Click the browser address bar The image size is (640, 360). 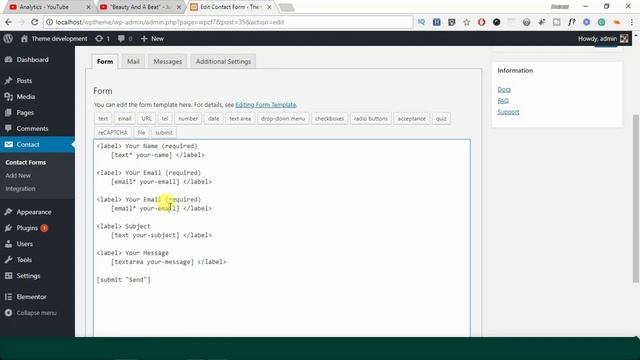coord(229,22)
